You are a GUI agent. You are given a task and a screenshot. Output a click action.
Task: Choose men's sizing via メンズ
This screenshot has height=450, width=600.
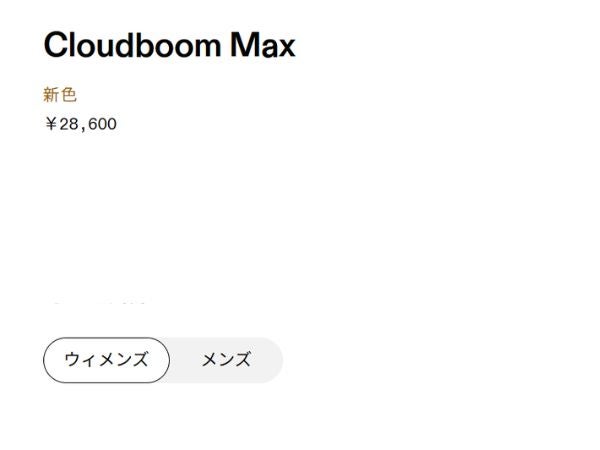(226, 360)
